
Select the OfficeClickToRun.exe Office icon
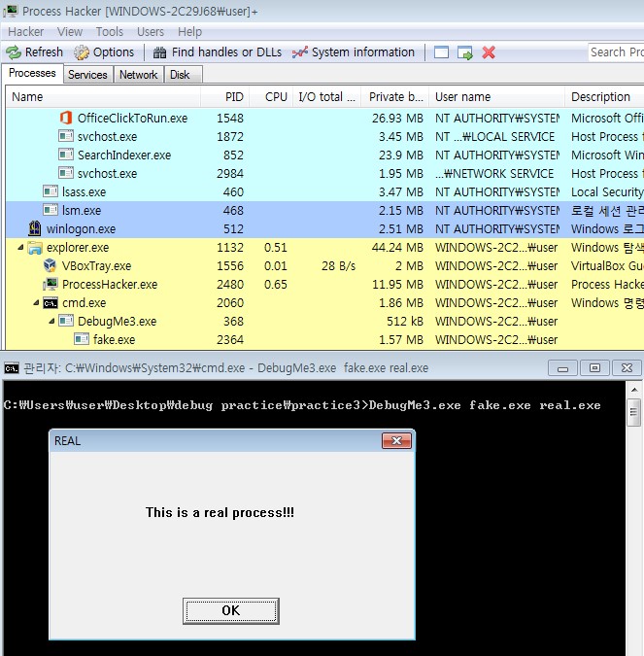[66, 118]
